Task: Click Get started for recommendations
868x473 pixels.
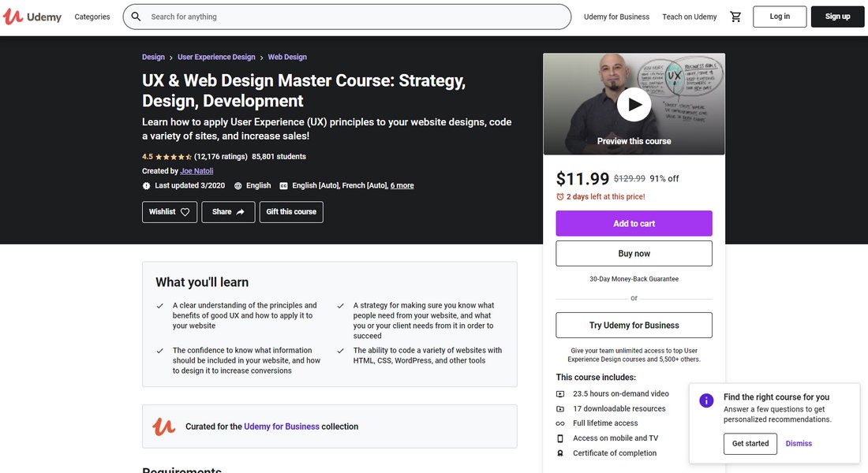Action: [x=750, y=444]
